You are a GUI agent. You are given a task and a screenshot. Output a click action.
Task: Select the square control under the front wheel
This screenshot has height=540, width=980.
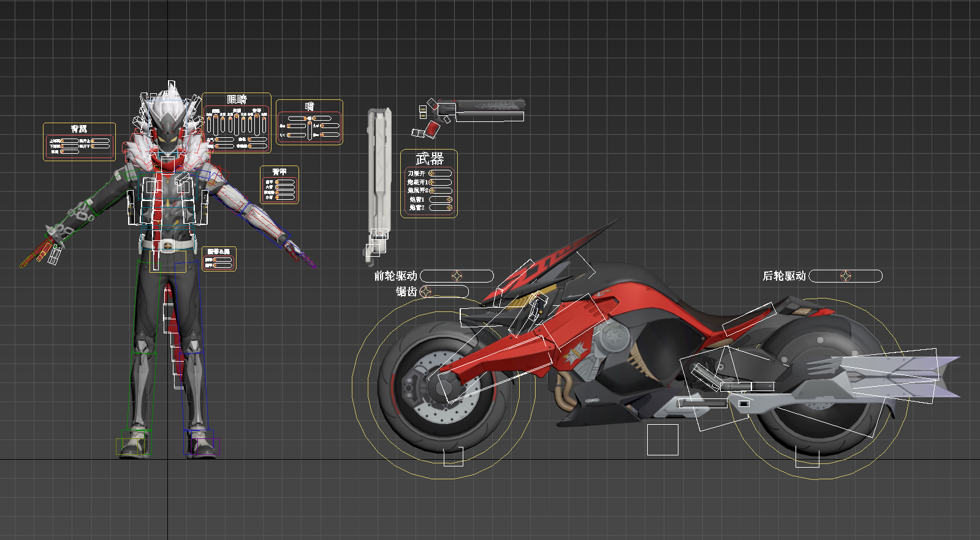coord(454,456)
